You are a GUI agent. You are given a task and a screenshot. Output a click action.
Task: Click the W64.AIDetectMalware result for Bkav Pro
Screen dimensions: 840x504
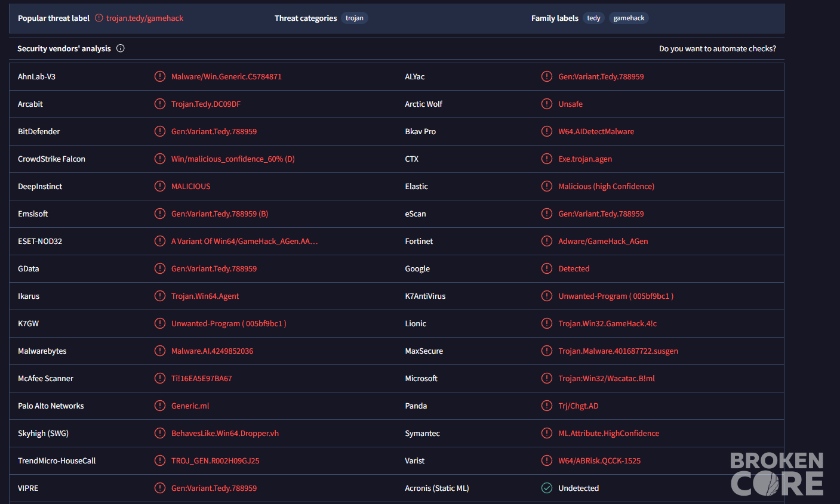click(596, 131)
